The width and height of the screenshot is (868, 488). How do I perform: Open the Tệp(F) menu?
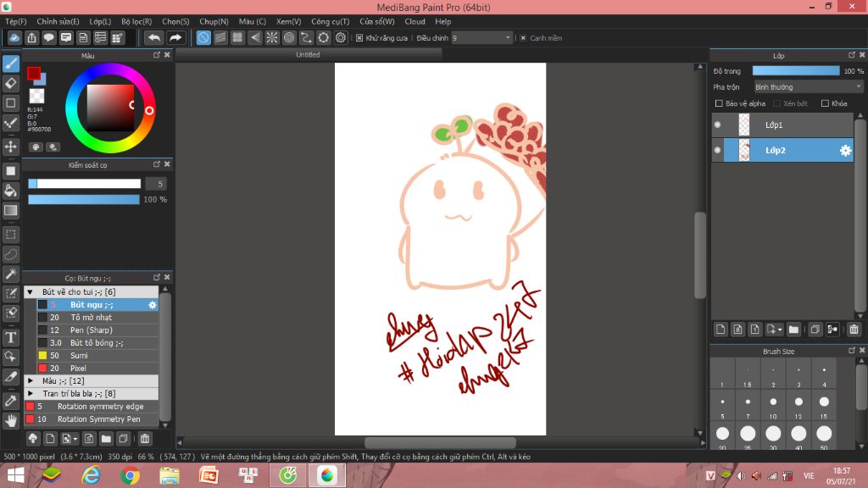[x=16, y=21]
